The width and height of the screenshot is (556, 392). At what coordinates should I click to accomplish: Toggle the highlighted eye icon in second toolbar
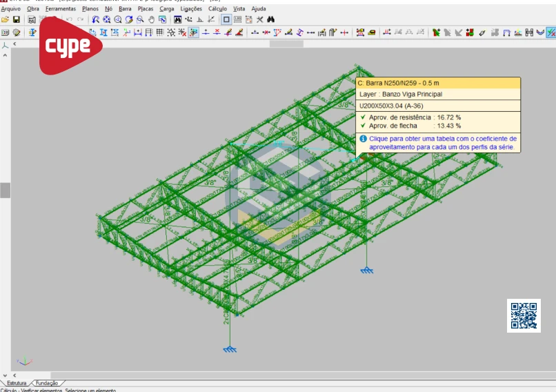[194, 32]
